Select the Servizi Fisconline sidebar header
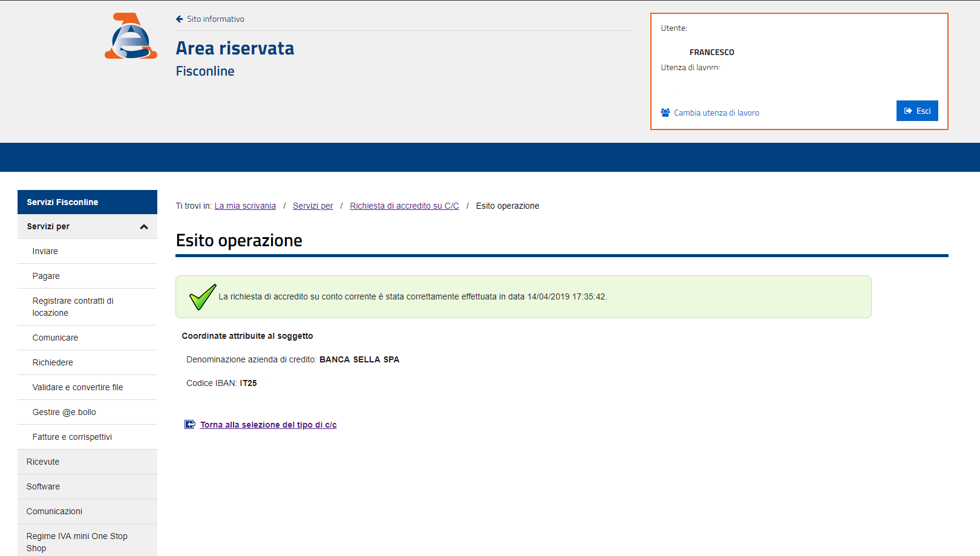The width and height of the screenshot is (980, 556). pyautogui.click(x=87, y=202)
